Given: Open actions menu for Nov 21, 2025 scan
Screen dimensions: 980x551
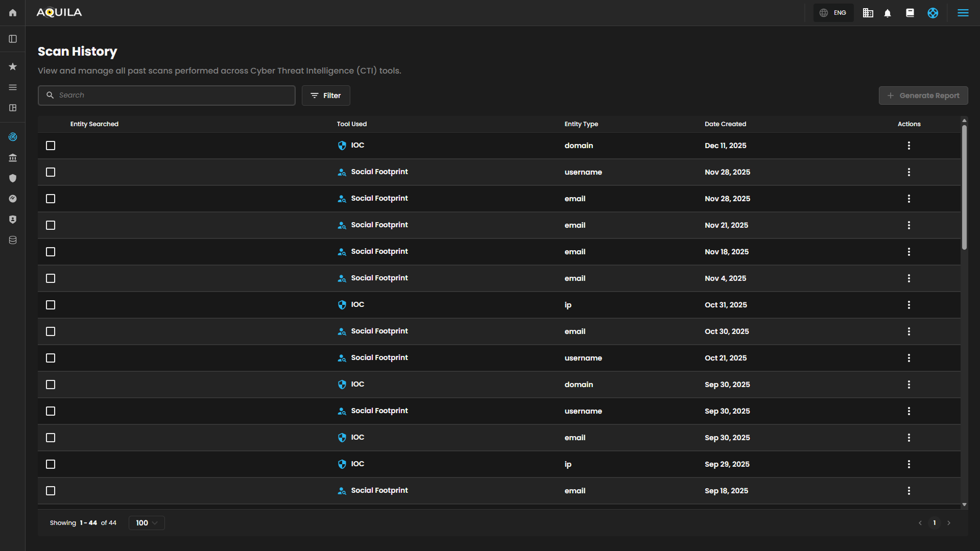Looking at the screenshot, I should pyautogui.click(x=909, y=225).
